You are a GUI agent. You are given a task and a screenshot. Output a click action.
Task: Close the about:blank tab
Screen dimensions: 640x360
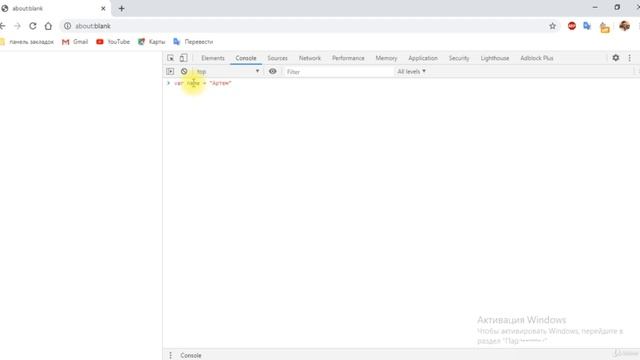[x=103, y=8]
